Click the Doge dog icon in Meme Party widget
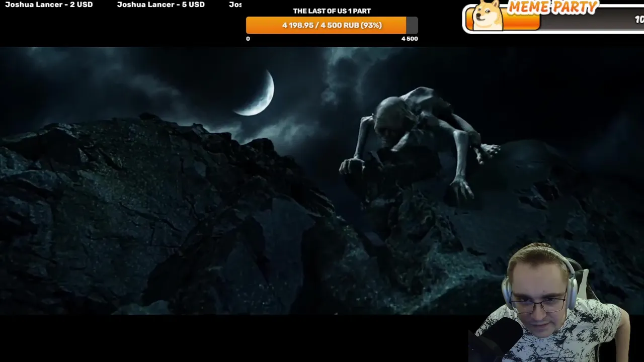Screen dimensions: 644x362 tap(487, 15)
